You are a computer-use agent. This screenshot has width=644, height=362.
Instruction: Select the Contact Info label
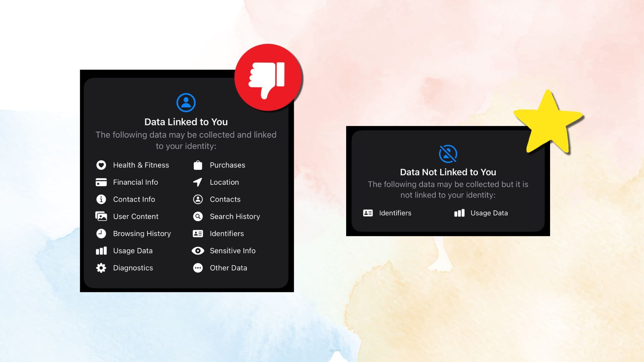[x=134, y=199]
